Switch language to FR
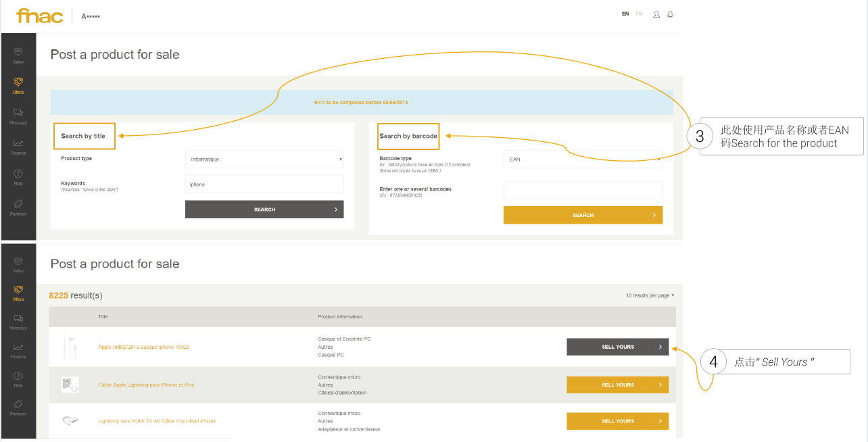Viewport: 868px width, 442px height. [x=639, y=14]
